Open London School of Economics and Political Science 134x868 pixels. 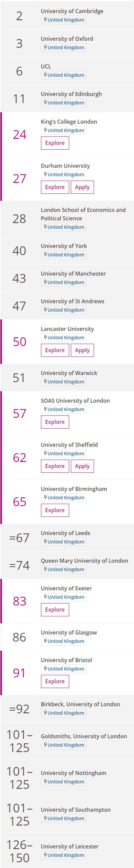[83, 214]
